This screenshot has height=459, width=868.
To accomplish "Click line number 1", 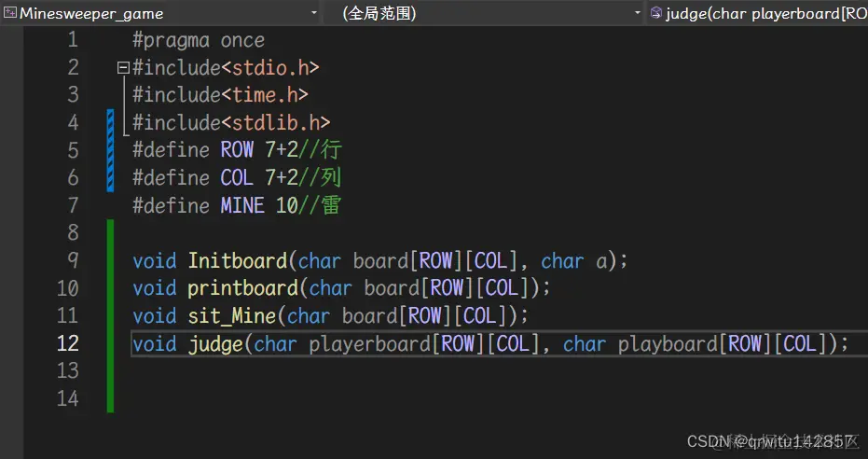I will click(x=73, y=40).
